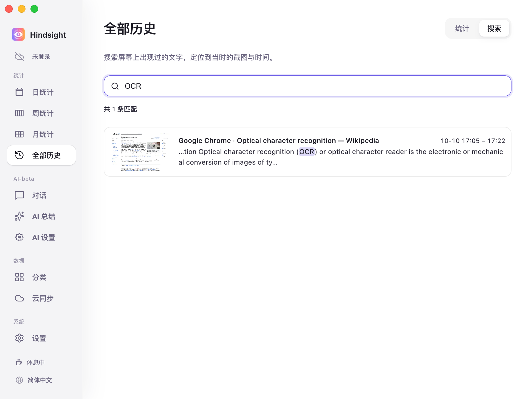532x399 pixels.
Task: Click the 10-10 17:05 – 17:22 timestamp
Action: pyautogui.click(x=473, y=141)
